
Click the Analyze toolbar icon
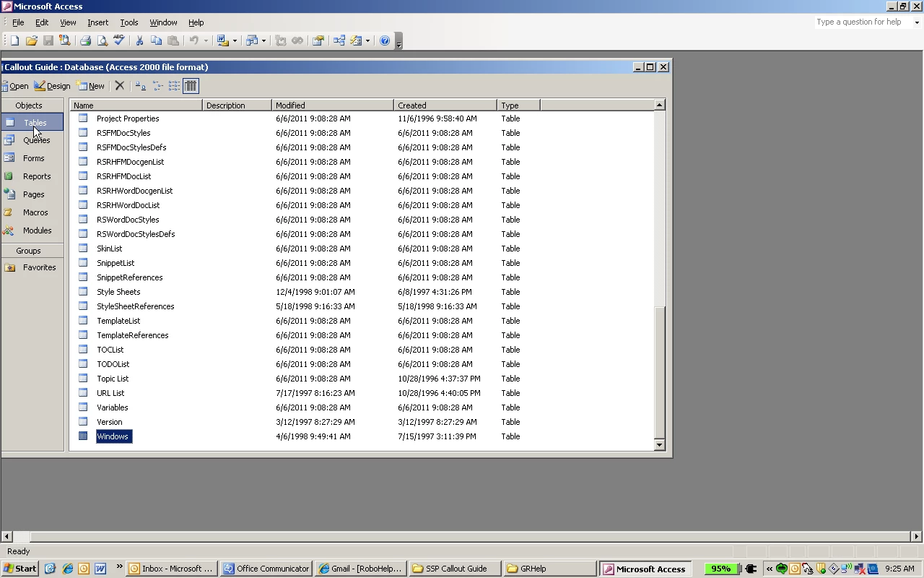pyautogui.click(x=251, y=41)
